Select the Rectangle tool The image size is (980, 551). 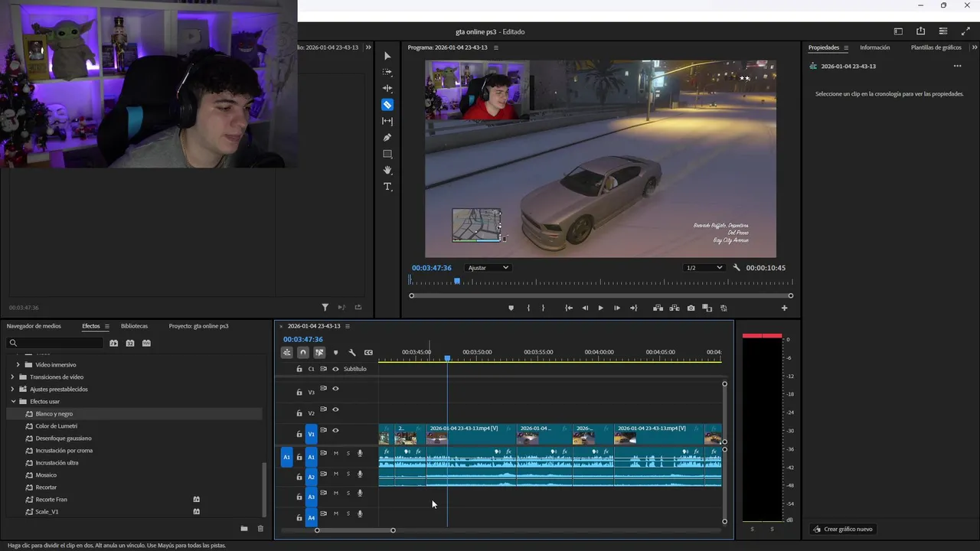point(387,154)
